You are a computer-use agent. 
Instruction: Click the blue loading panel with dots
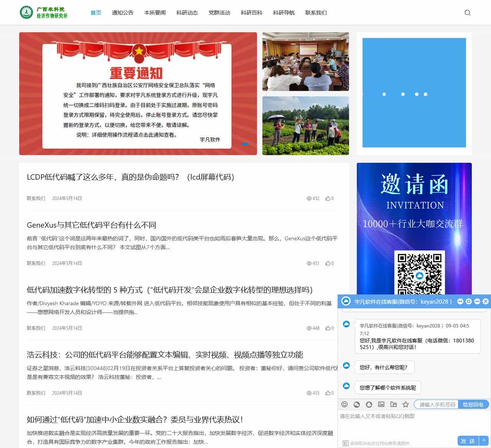point(414,93)
